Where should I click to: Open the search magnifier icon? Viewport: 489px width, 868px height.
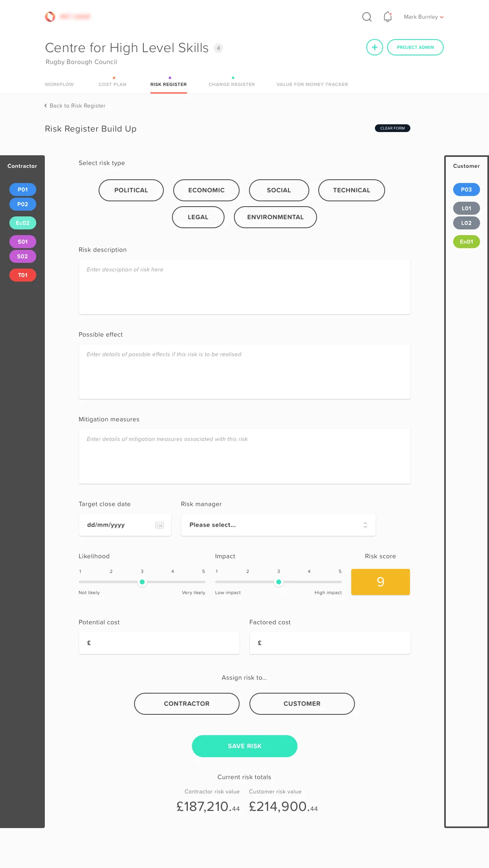(367, 17)
